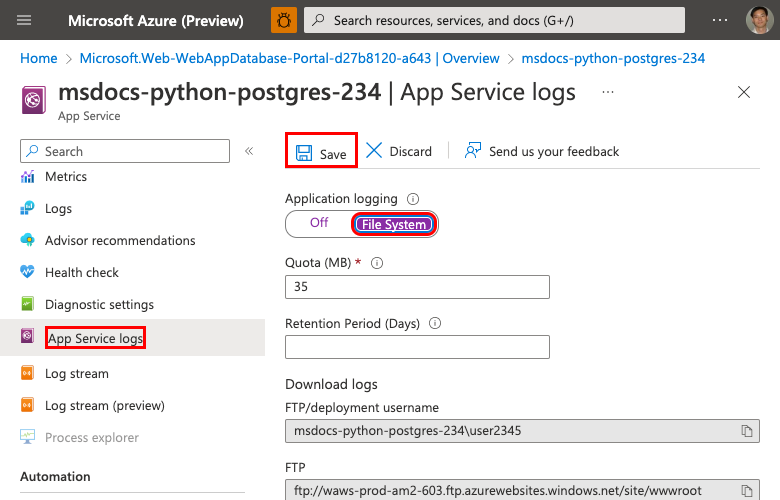This screenshot has height=500, width=780.
Task: Open the hamburger portal menu
Action: tap(25, 20)
